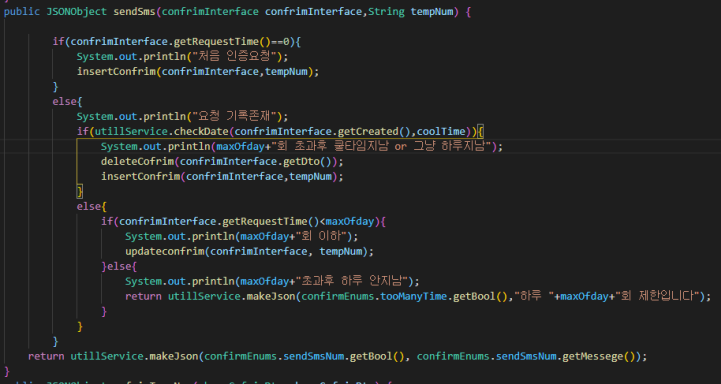Viewport: 721px width, 384px height.
Task: Click the highlighted closing brace above inner else
Action: [80, 191]
